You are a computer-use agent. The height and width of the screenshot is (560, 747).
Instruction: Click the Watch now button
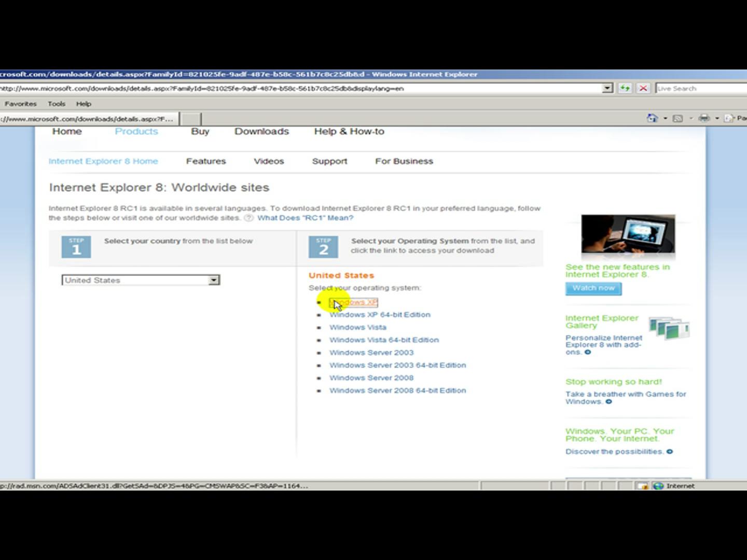[593, 288]
